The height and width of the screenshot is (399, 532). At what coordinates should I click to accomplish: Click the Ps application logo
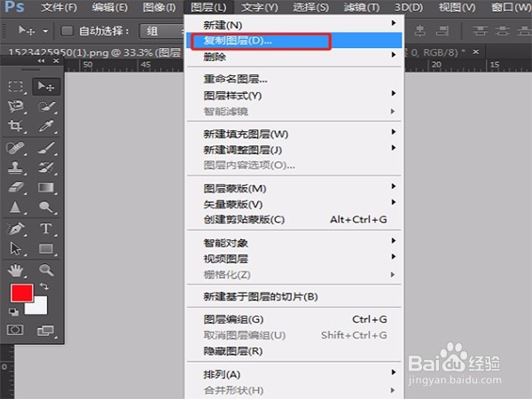[x=15, y=7]
